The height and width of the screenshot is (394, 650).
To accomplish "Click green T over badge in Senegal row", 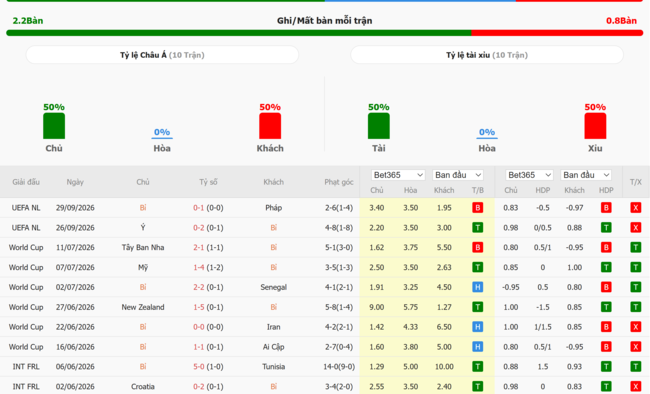I will pyautogui.click(x=635, y=287).
